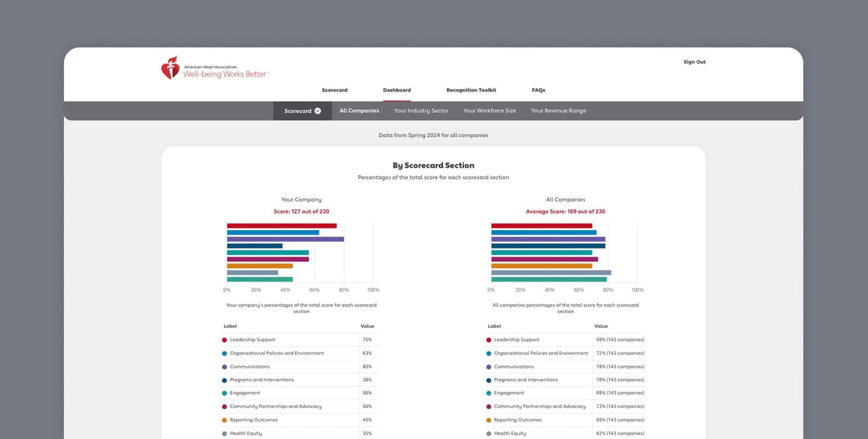The height and width of the screenshot is (439, 868).
Task: Click gray Health Equity dot in Your Company table
Action: coord(224,434)
